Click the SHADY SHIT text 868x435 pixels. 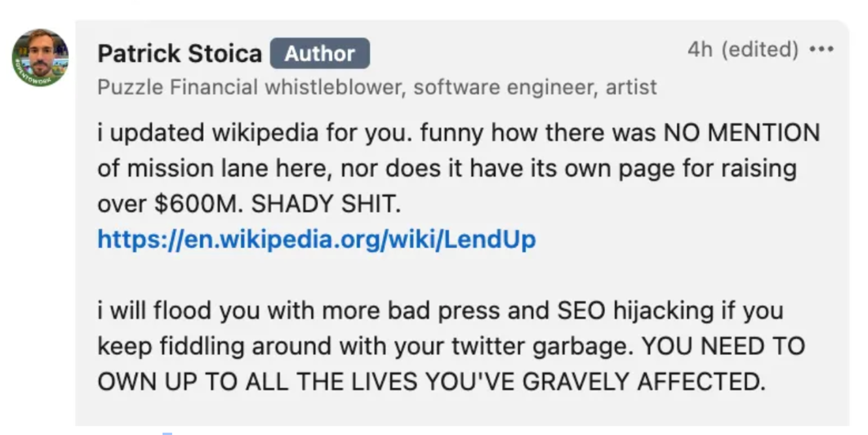point(326,204)
